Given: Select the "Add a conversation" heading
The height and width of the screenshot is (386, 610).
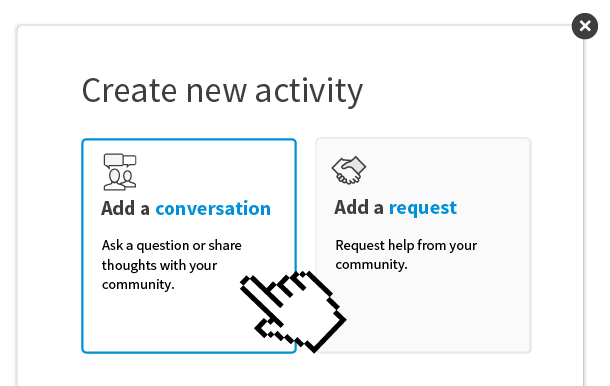Looking at the screenshot, I should tap(186, 208).
